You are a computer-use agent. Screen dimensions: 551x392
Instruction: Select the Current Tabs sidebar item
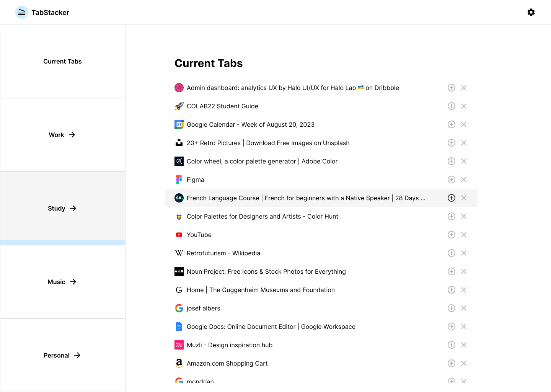coord(62,61)
